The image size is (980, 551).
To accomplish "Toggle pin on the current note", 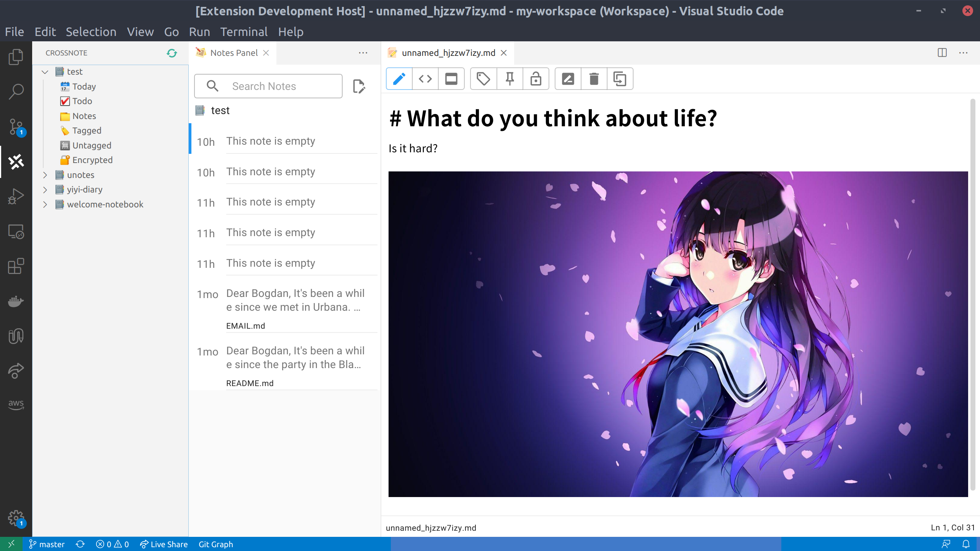I will pyautogui.click(x=510, y=79).
